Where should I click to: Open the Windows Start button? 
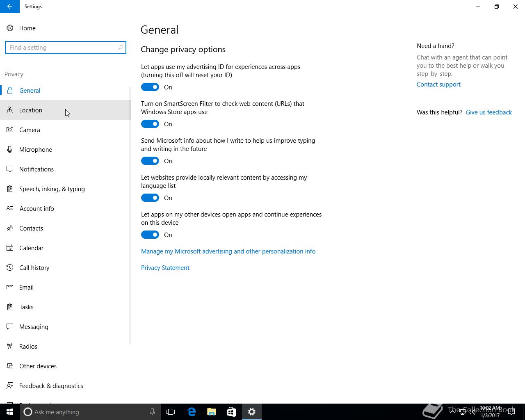click(x=10, y=412)
